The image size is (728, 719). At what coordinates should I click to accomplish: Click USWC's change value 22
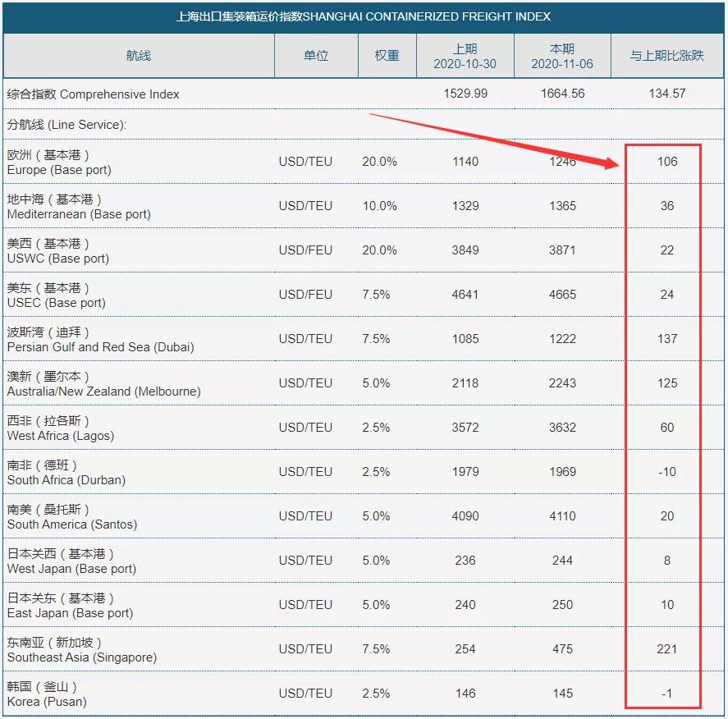[667, 250]
